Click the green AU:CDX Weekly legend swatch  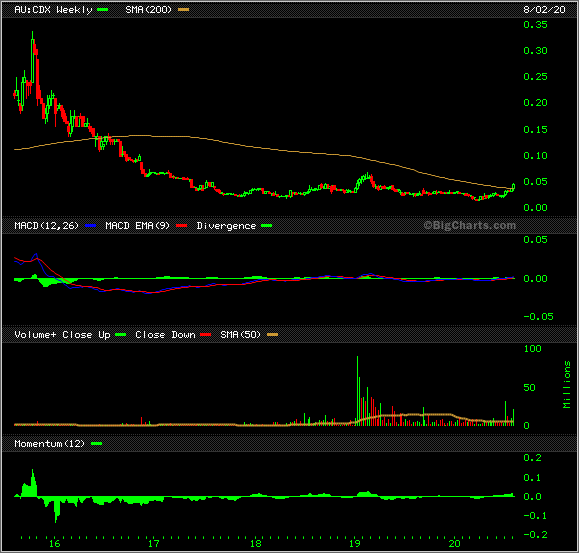[102, 10]
